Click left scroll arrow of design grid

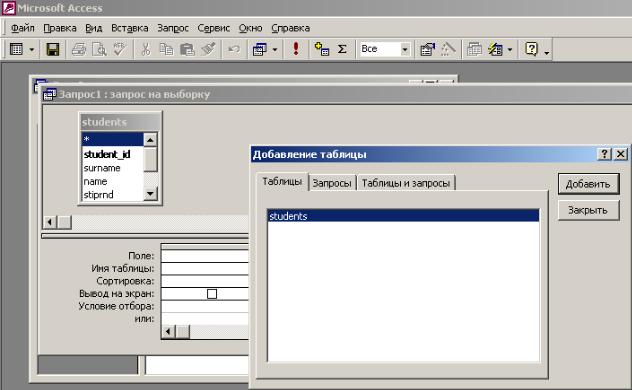(168, 332)
